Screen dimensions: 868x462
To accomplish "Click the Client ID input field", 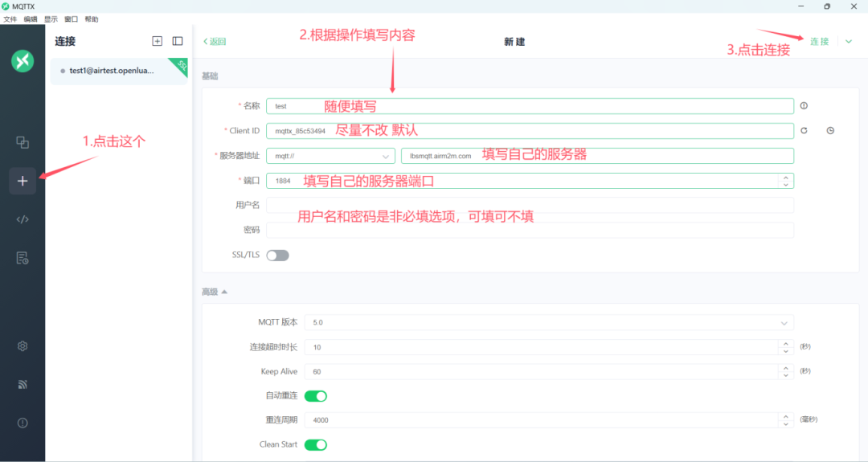I will point(530,131).
